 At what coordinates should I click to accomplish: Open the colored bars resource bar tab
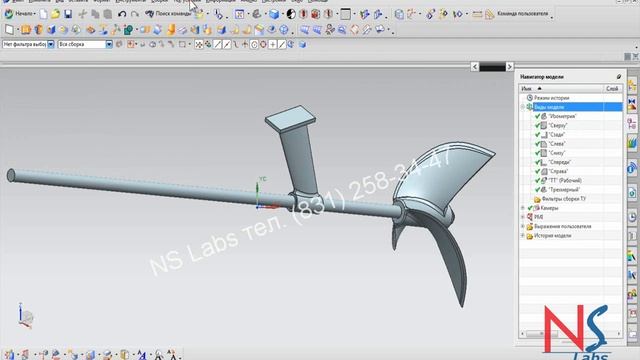tap(632, 143)
